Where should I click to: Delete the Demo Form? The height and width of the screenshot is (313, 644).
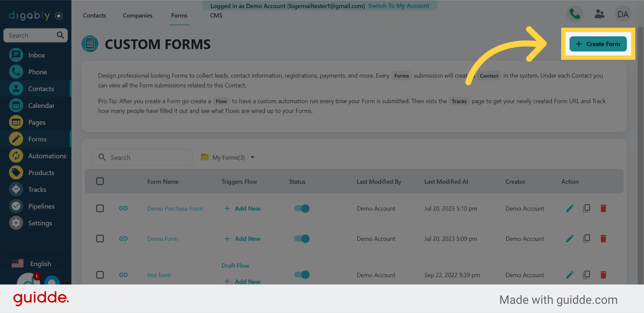coord(603,239)
